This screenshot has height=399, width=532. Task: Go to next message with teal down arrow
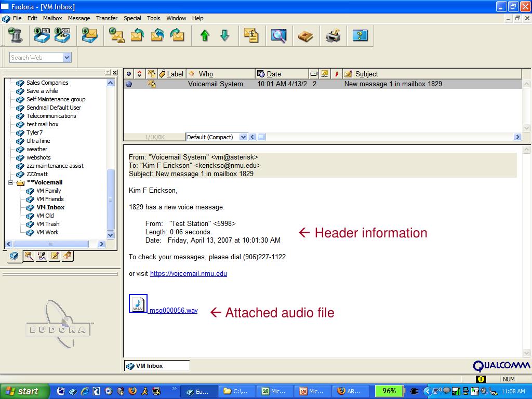coord(224,35)
